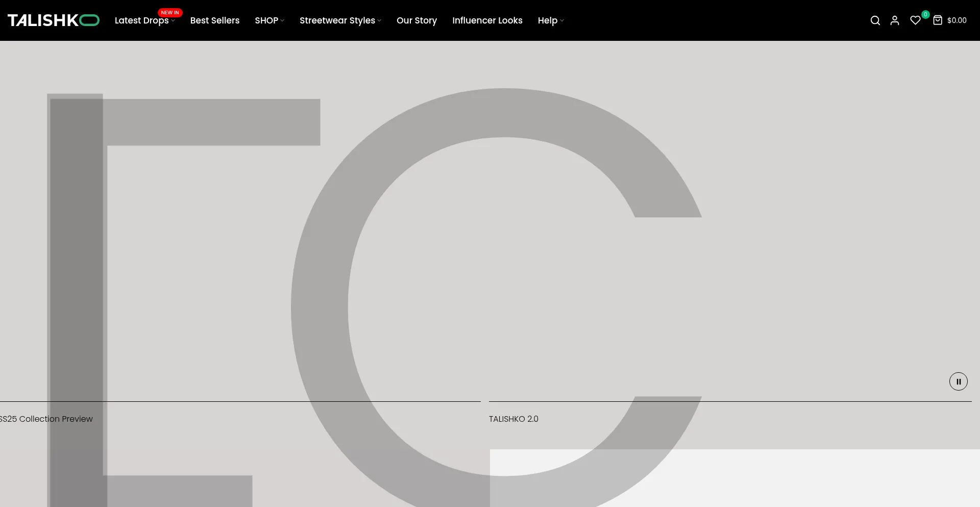This screenshot has width=980, height=507.
Task: Click the $0.00 cart total
Action: click(x=957, y=20)
